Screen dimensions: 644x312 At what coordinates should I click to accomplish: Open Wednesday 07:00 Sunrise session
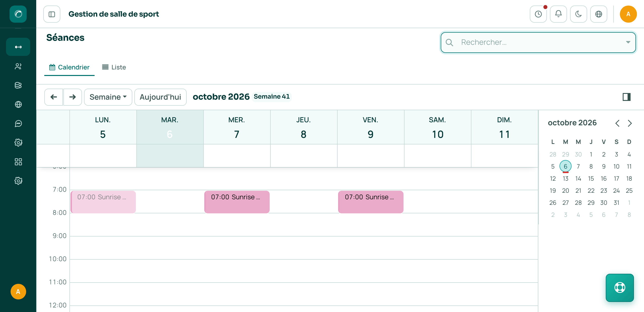coord(237,202)
